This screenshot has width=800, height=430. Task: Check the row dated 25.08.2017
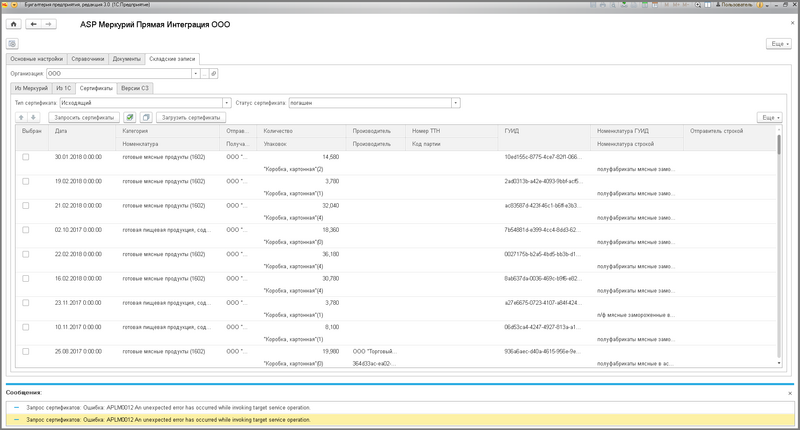[26, 351]
